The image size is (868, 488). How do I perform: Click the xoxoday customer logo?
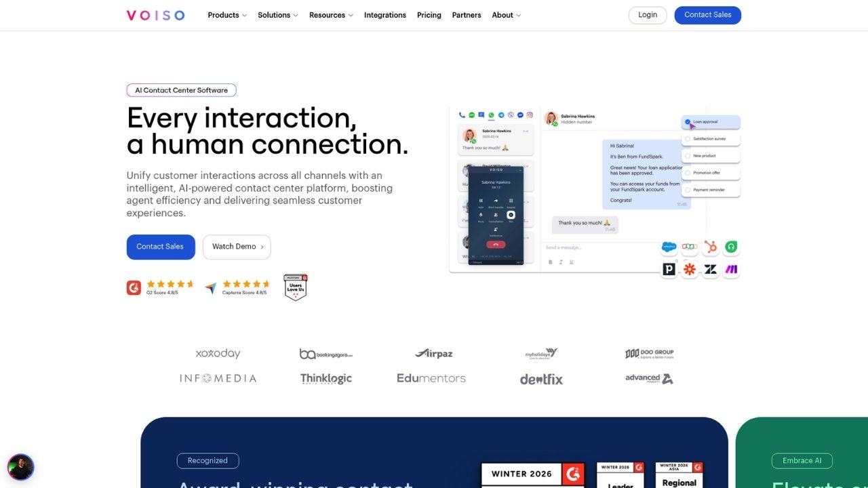click(x=218, y=354)
